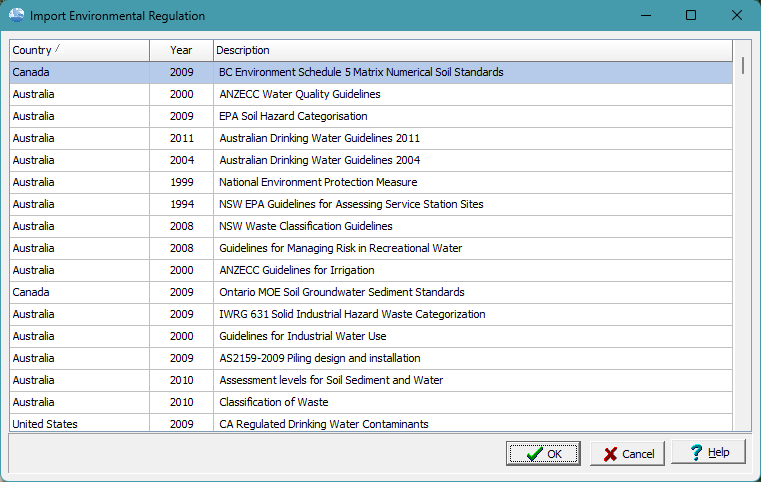Close the Import Environmental Regulation dialog
This screenshot has height=482, width=761.
pyautogui.click(x=737, y=15)
